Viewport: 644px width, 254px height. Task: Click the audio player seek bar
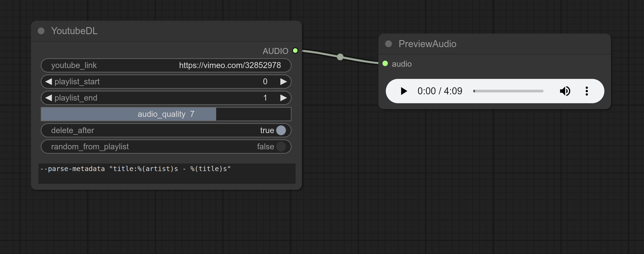(508, 91)
